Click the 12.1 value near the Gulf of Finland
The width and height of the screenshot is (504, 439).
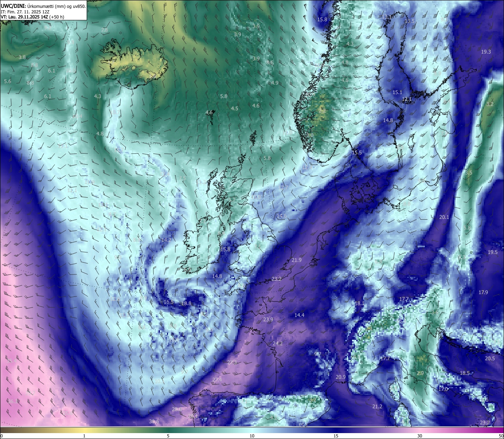click(x=407, y=99)
